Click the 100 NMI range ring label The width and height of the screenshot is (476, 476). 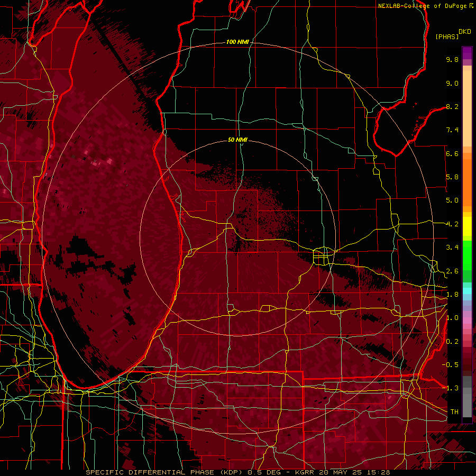(x=237, y=42)
